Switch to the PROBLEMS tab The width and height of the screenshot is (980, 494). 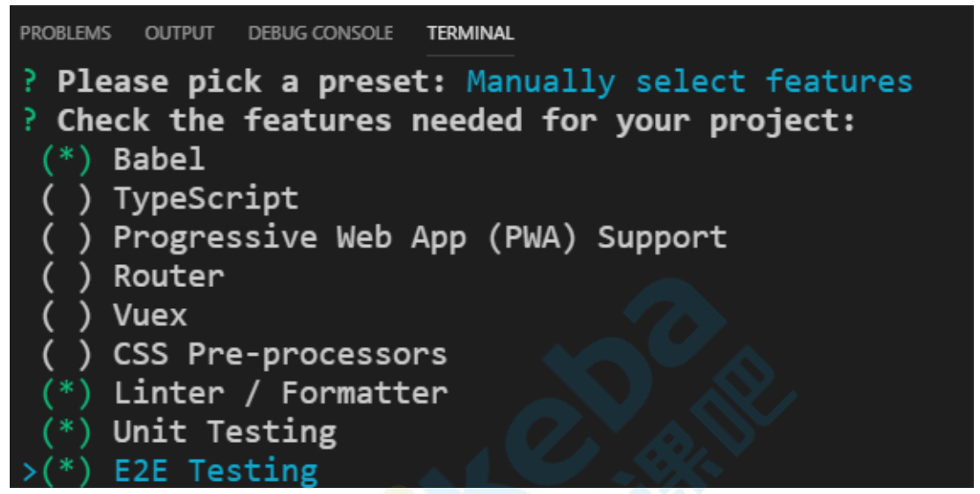[x=65, y=33]
